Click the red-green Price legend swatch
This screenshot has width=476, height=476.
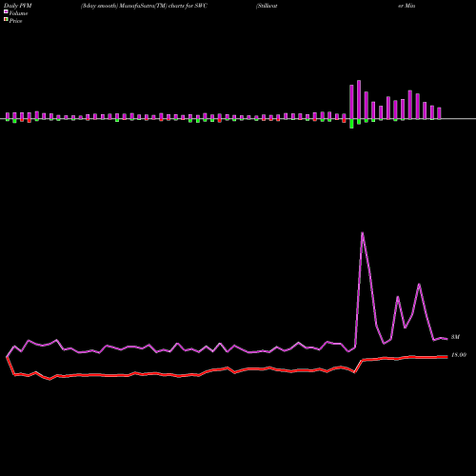[x=6, y=20]
